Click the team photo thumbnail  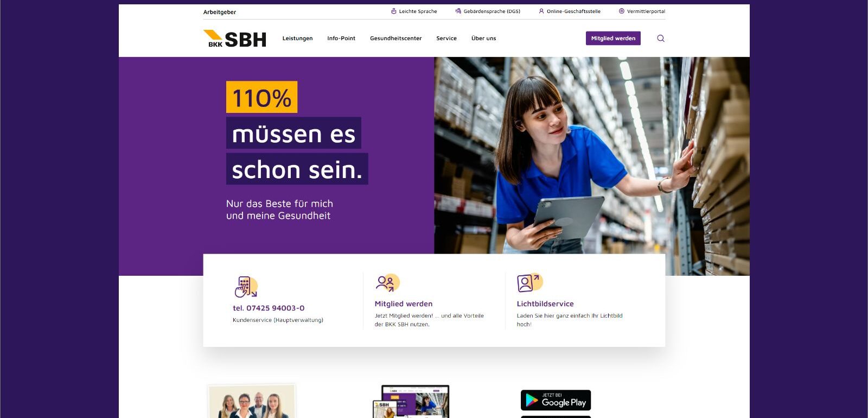252,401
